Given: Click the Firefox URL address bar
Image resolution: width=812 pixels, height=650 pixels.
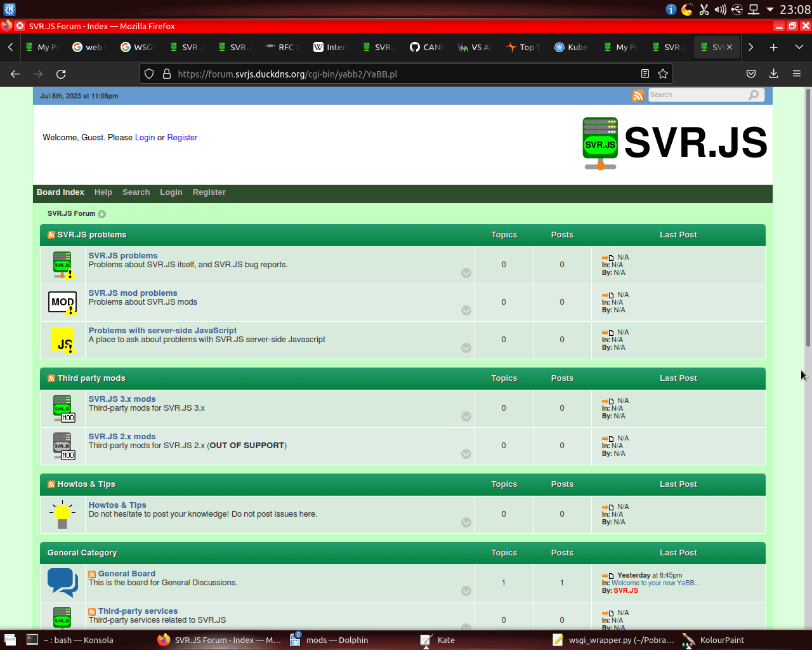Looking at the screenshot, I should click(406, 74).
